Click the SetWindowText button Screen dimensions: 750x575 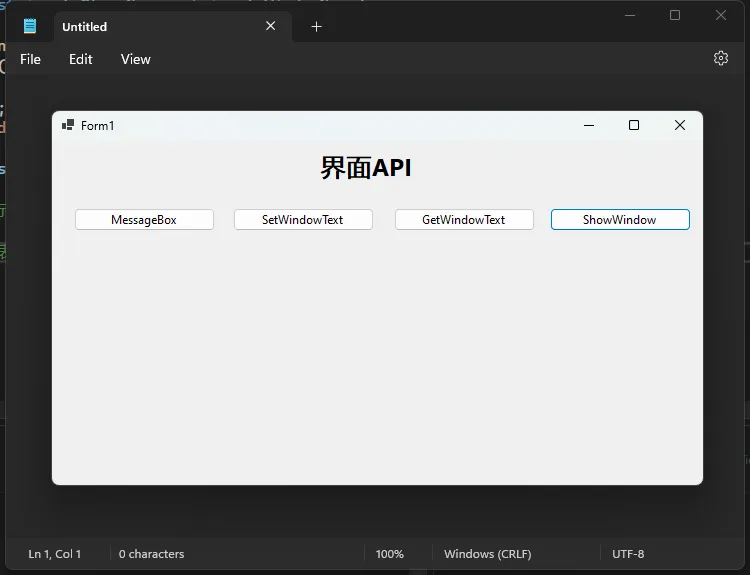coord(303,220)
